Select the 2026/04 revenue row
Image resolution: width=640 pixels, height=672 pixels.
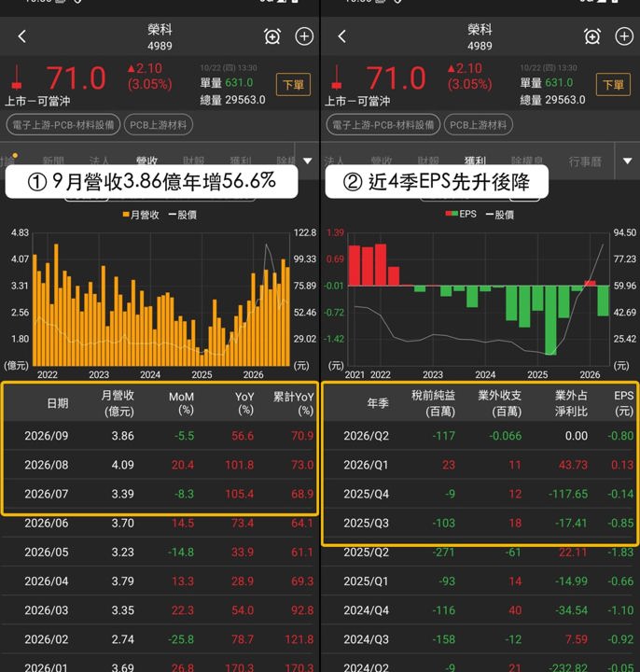pos(160,581)
